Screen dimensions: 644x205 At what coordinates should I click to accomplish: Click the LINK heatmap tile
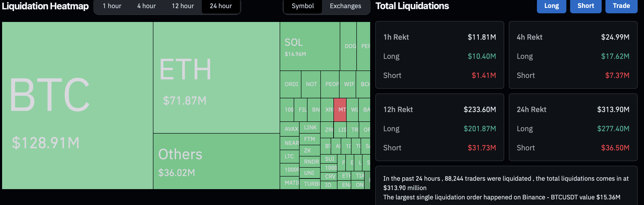point(310,127)
